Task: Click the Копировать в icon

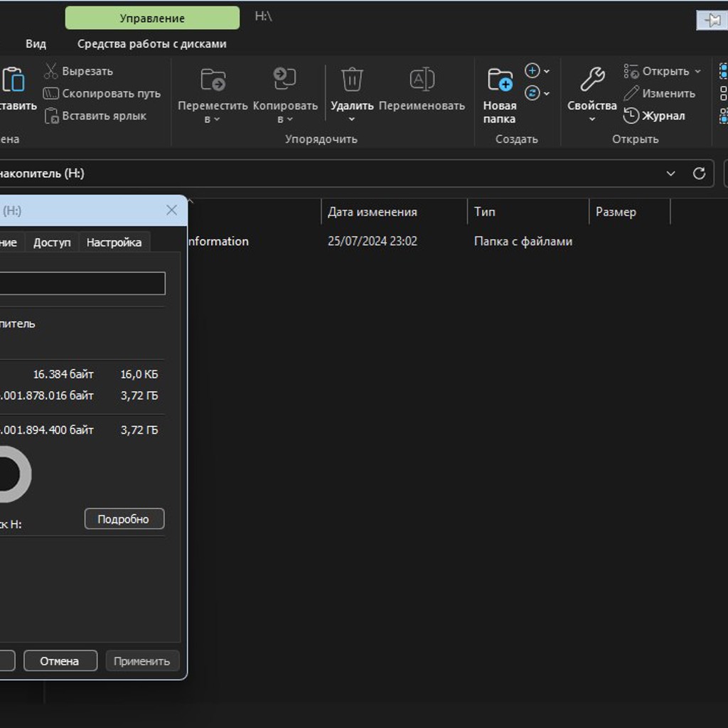Action: [x=284, y=78]
